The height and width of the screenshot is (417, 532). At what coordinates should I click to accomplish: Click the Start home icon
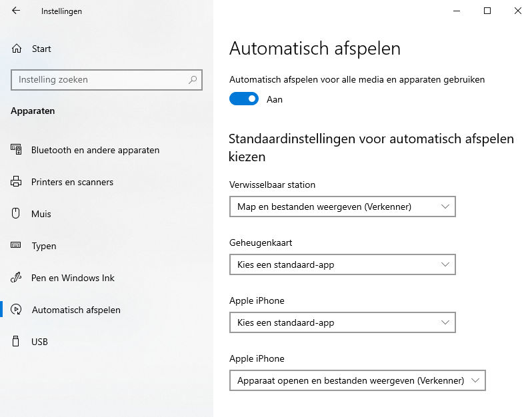(x=17, y=49)
